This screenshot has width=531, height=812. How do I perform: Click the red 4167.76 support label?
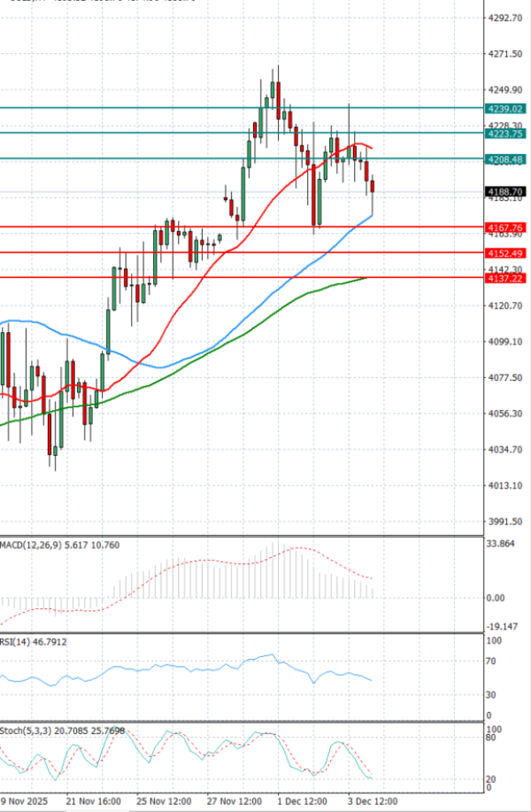[x=506, y=228]
